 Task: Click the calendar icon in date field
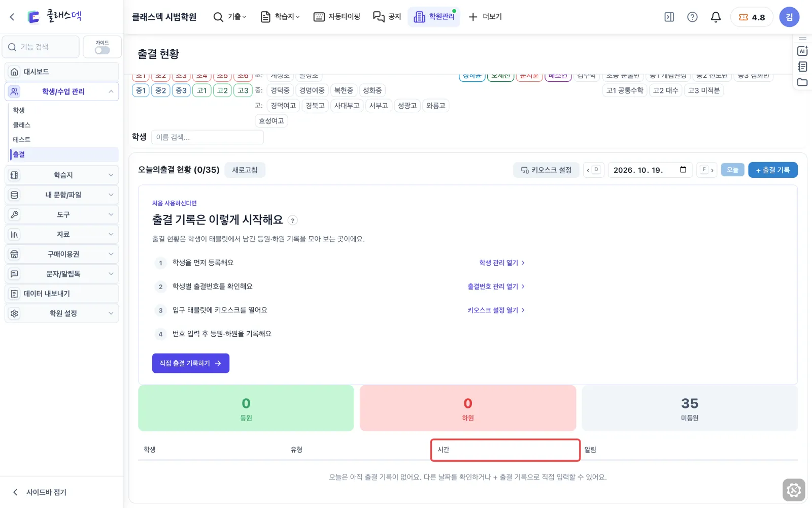click(x=683, y=170)
